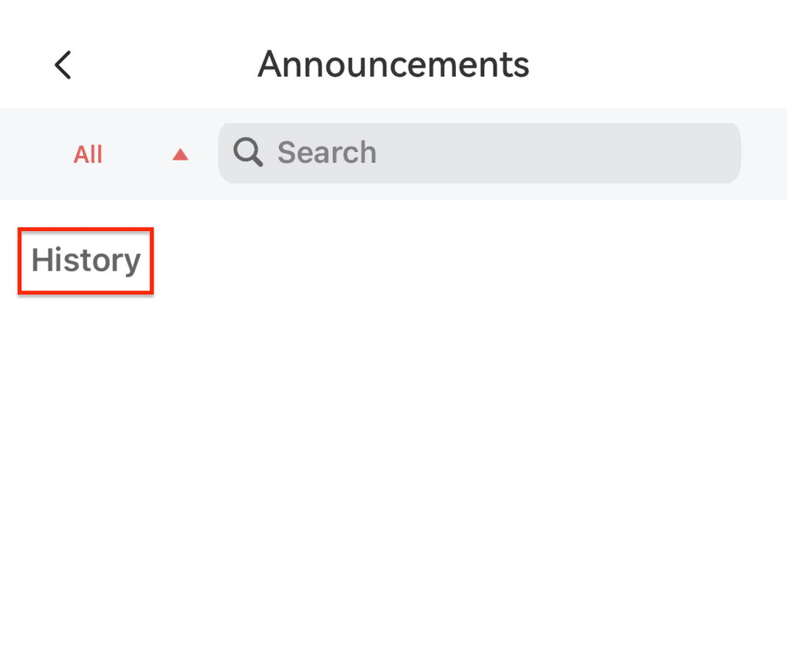Screen dimensions: 787x672
Task: Tap the Announcements header text
Action: tap(393, 65)
